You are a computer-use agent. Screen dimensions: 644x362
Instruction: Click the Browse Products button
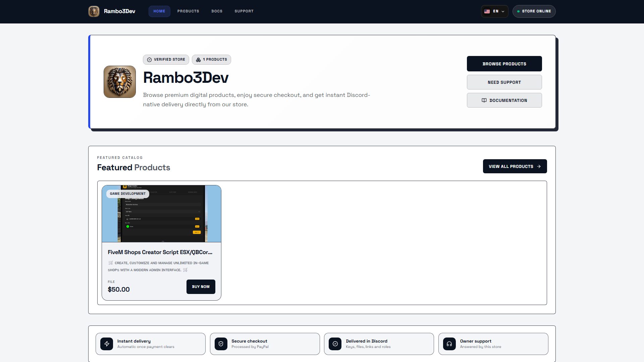pos(504,64)
